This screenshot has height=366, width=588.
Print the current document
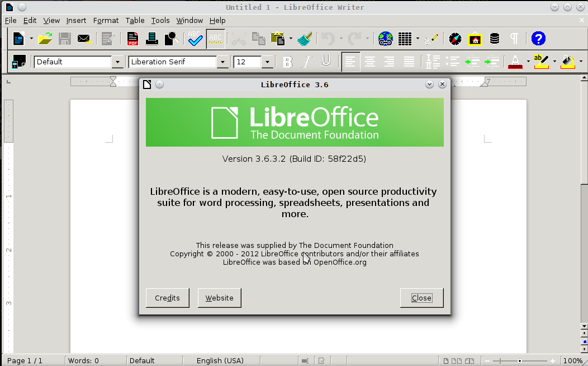pyautogui.click(x=151, y=39)
